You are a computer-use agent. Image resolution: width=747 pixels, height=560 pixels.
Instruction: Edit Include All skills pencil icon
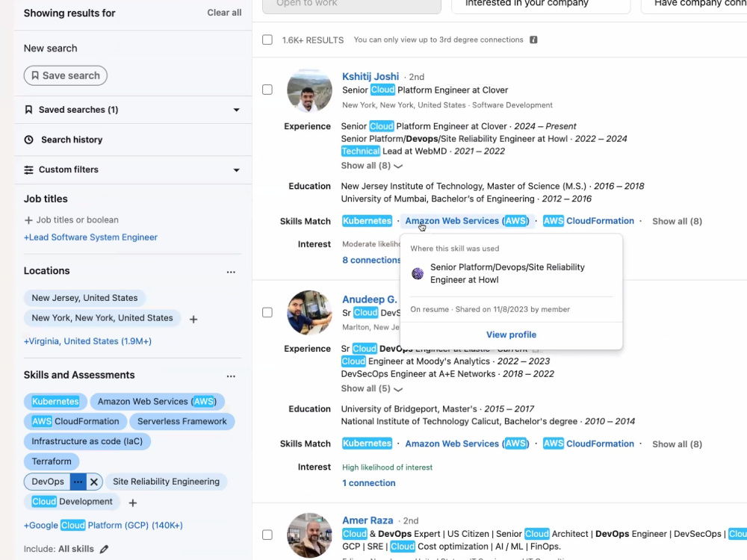pyautogui.click(x=104, y=549)
